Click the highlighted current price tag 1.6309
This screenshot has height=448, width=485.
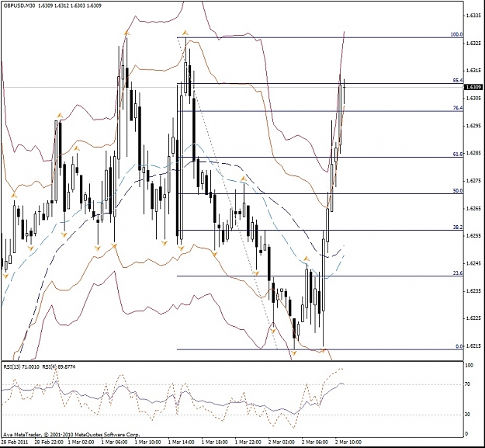[x=473, y=87]
